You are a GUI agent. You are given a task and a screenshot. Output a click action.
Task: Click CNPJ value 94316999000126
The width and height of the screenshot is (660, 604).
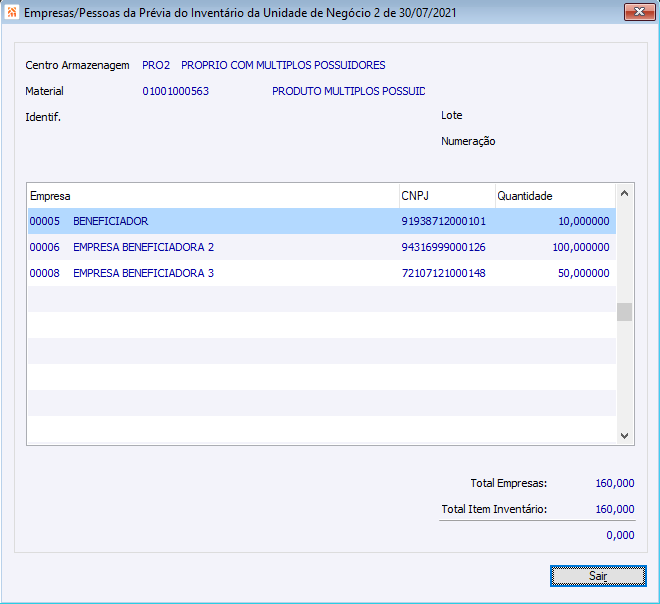(x=444, y=247)
